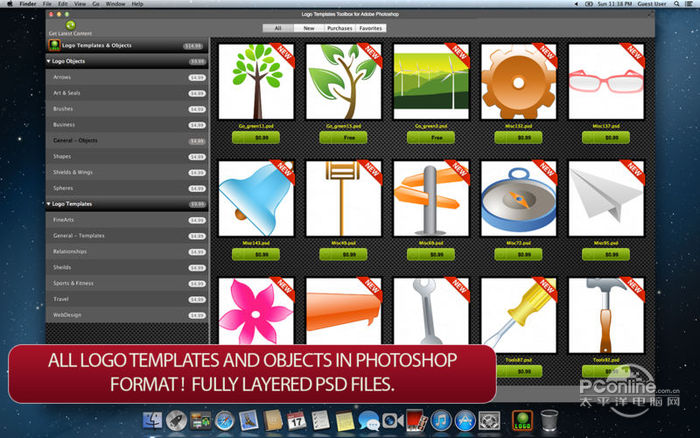The width and height of the screenshot is (700, 438).
Task: Select the silver wrench thumbnail
Action: click(x=431, y=311)
